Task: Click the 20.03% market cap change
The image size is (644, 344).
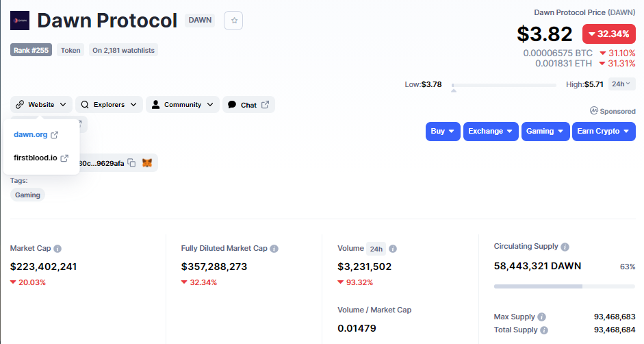Action: coord(28,282)
